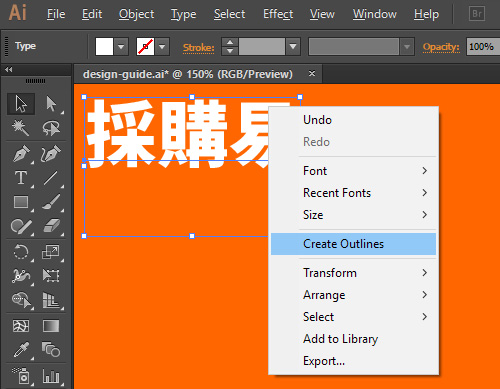500x389 pixels.
Task: Choose Create Outlines from context menu
Action: click(x=353, y=244)
